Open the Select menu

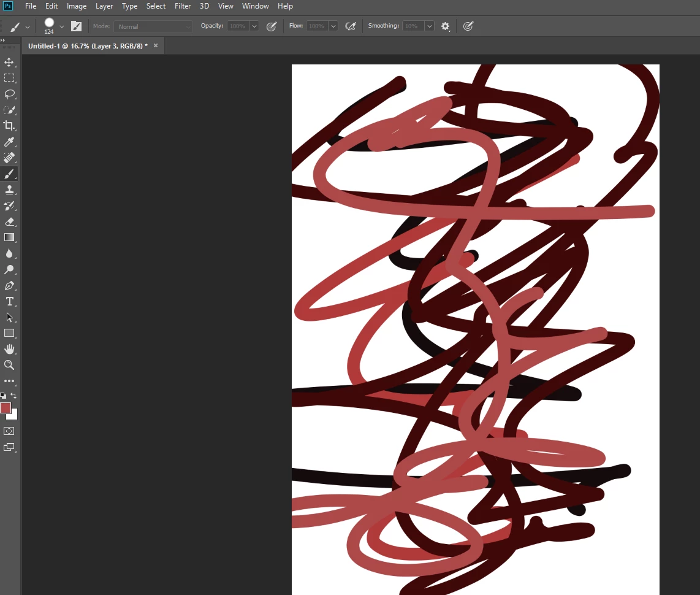pos(156,6)
